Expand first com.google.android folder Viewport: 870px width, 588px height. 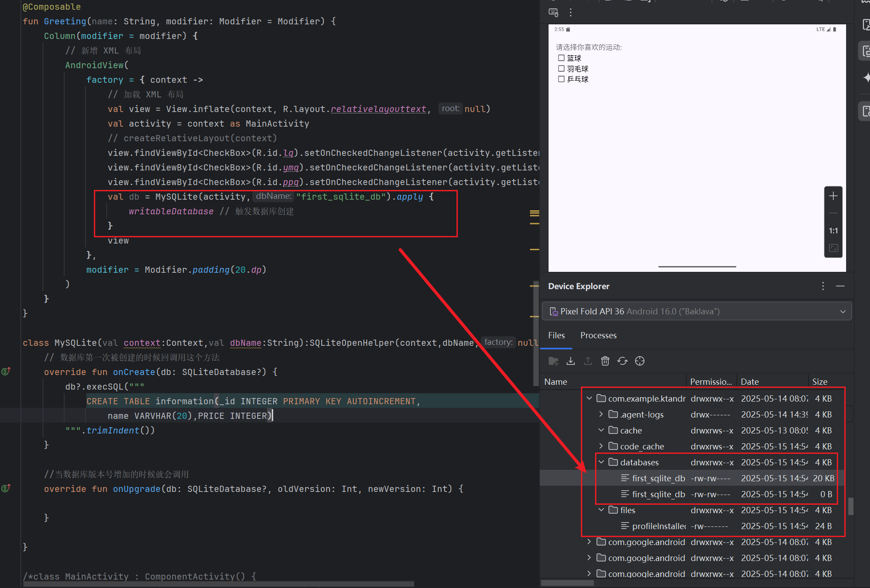[x=589, y=542]
